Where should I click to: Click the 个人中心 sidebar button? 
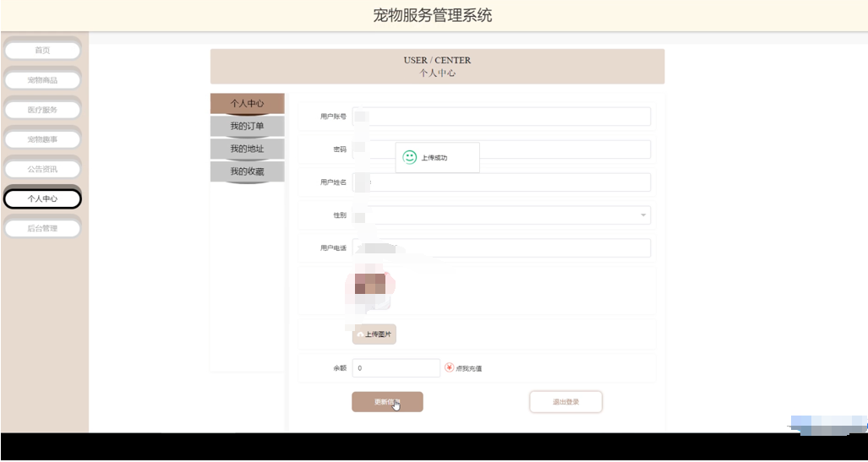click(42, 198)
